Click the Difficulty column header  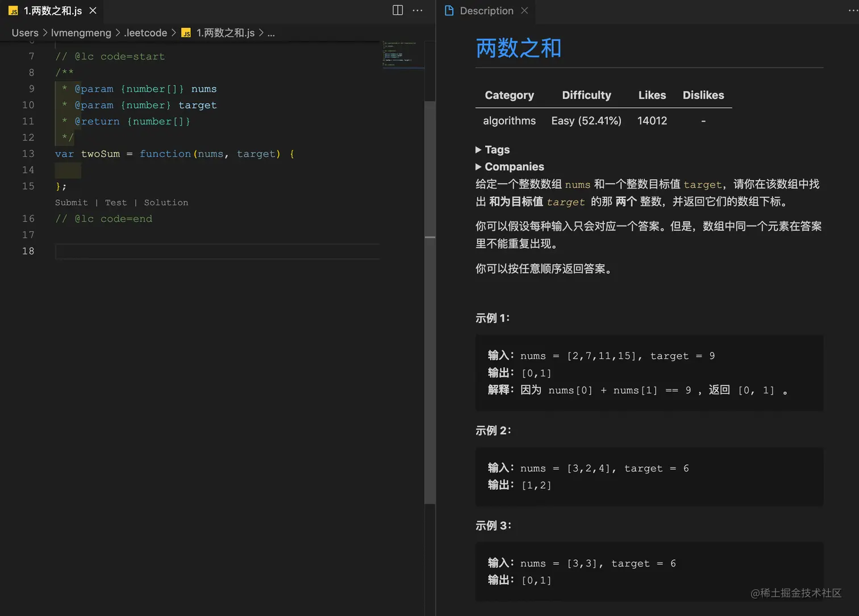point(586,95)
